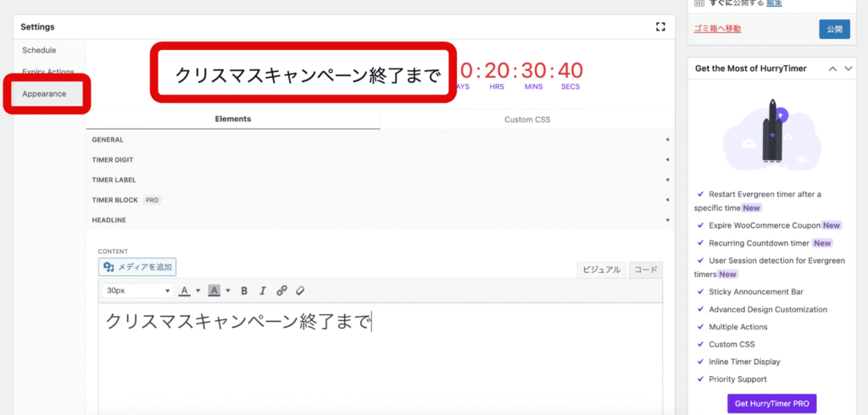The height and width of the screenshot is (415, 868).
Task: Click inside the headline content text area
Action: click(381, 358)
